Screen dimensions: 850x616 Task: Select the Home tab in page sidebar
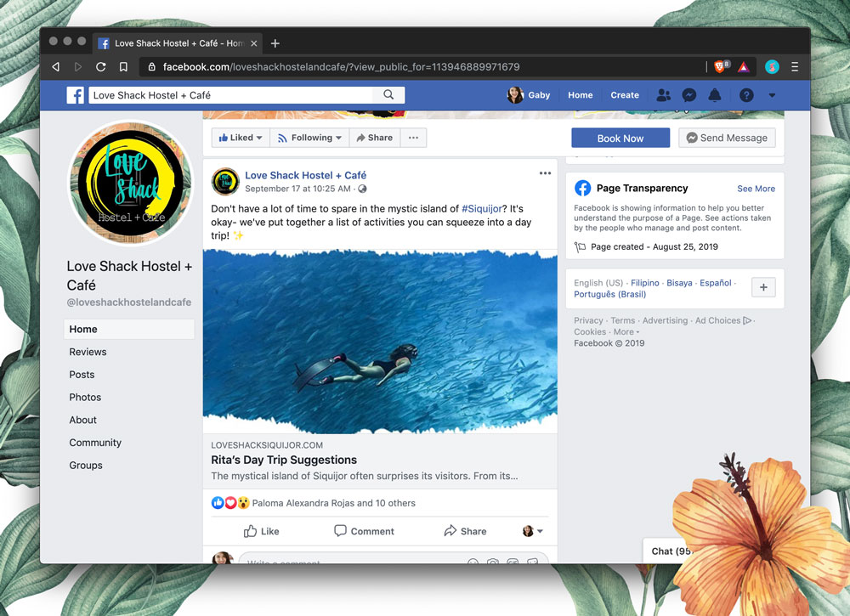[129, 330]
